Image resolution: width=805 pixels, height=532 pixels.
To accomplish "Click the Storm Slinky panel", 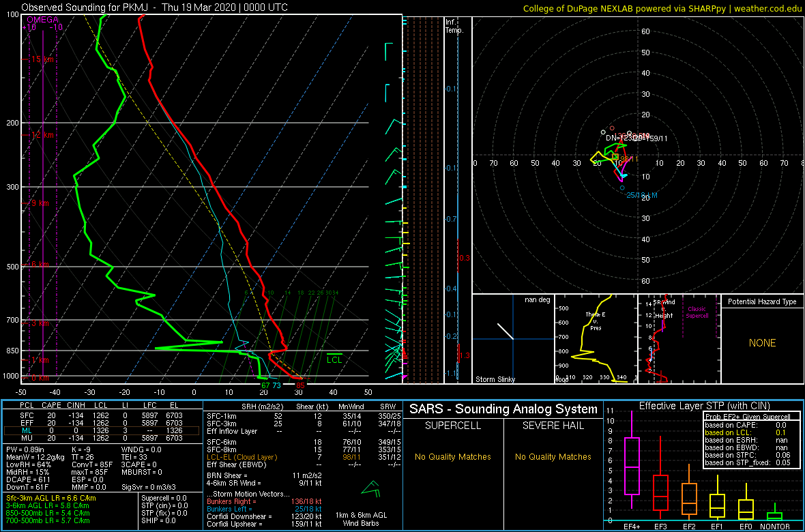I will [x=513, y=339].
